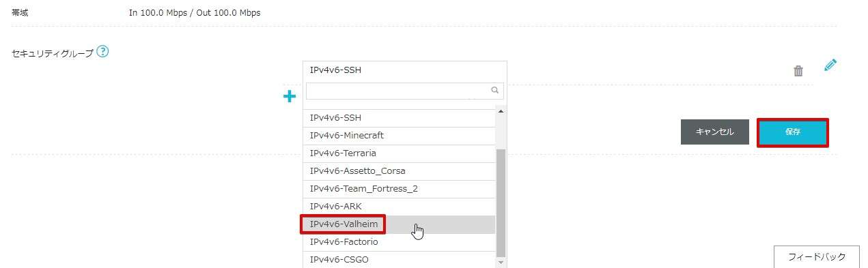Click the search magnifier icon in dropdown
This screenshot has width=868, height=268.
tap(495, 90)
